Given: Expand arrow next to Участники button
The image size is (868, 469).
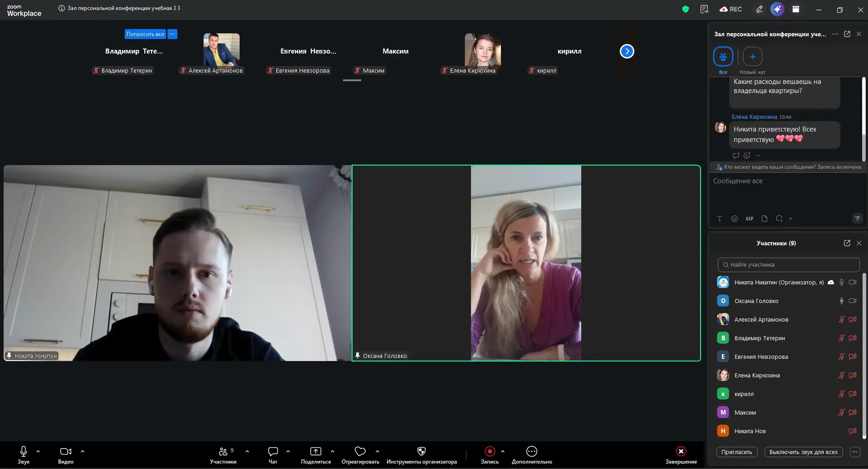Looking at the screenshot, I should pyautogui.click(x=247, y=451).
